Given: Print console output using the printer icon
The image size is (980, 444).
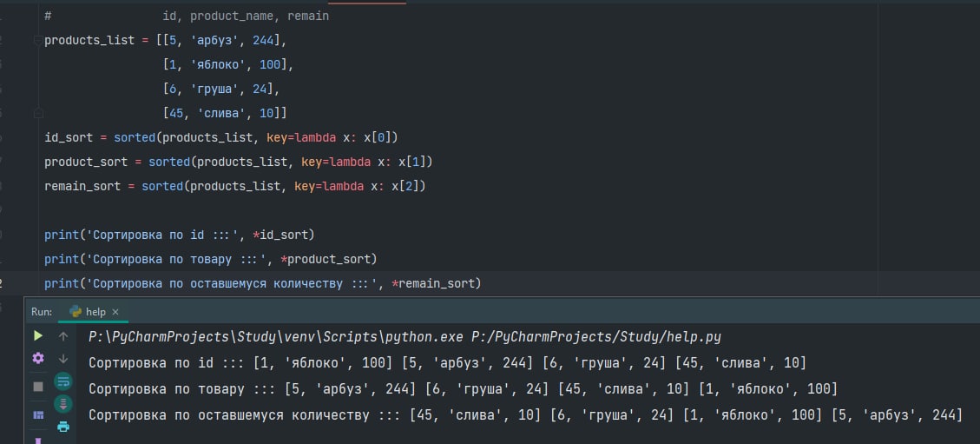Looking at the screenshot, I should [63, 427].
